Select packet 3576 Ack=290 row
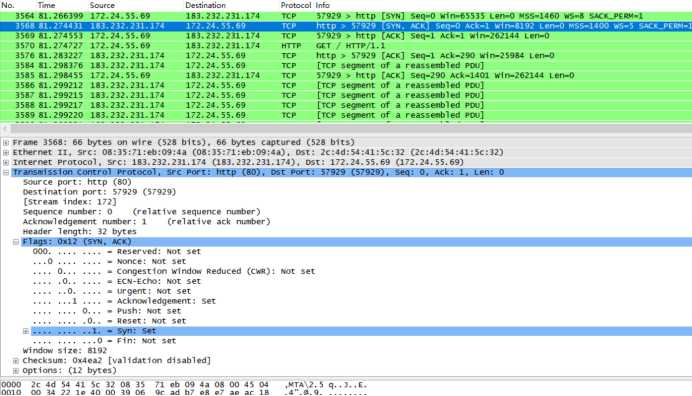Screen dimensions: 692x396 click(x=346, y=56)
